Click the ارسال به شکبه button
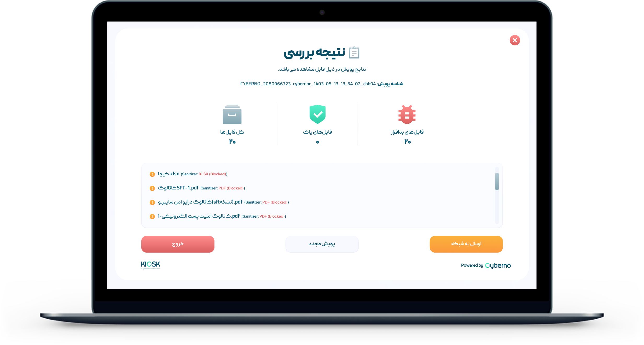 [x=466, y=245]
